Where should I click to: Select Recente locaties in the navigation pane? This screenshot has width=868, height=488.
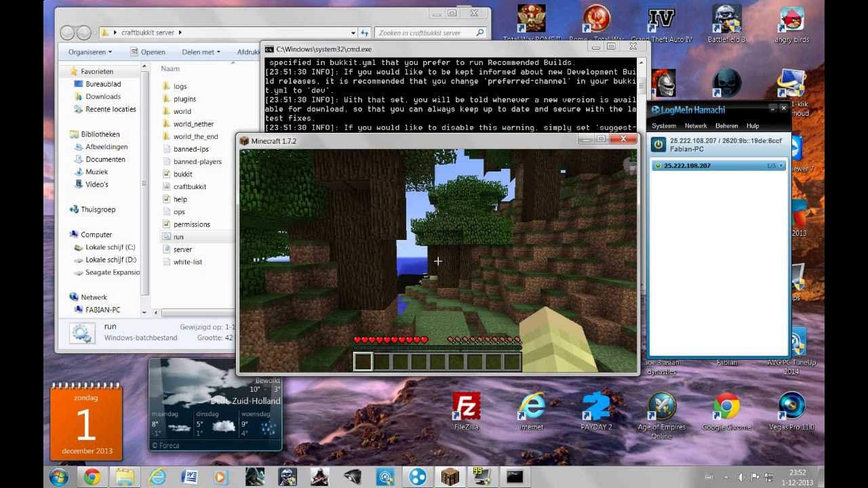pyautogui.click(x=111, y=109)
